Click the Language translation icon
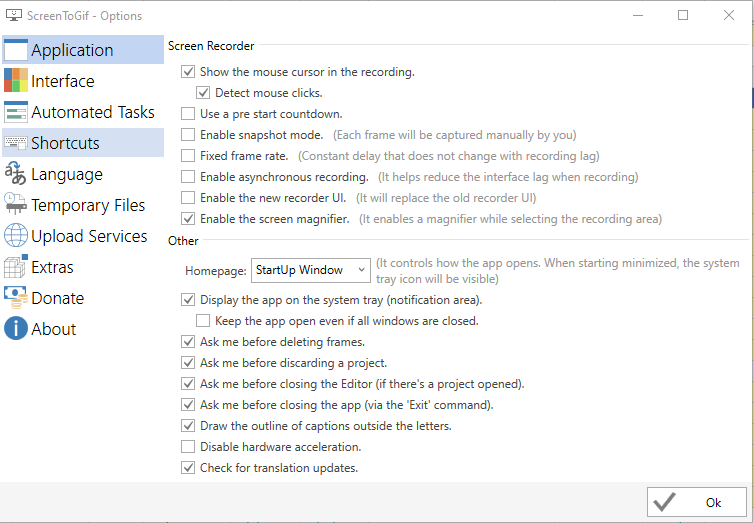Screen dimensions: 754x523 [15, 174]
